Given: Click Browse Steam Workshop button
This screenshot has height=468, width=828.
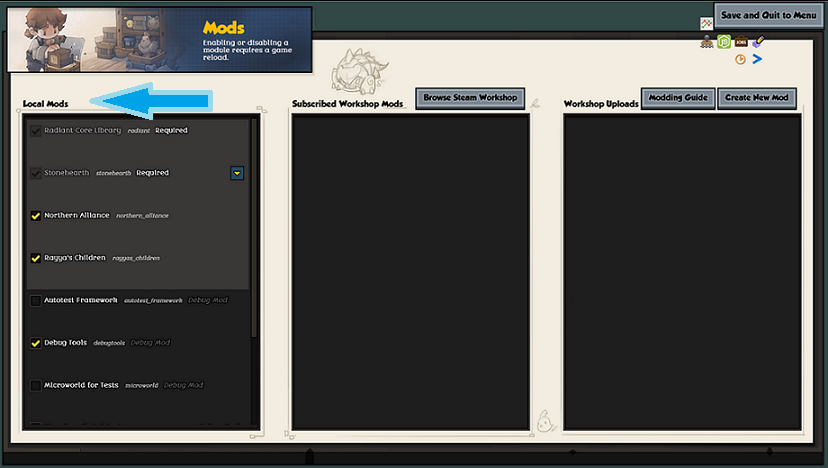Looking at the screenshot, I should 470,98.
